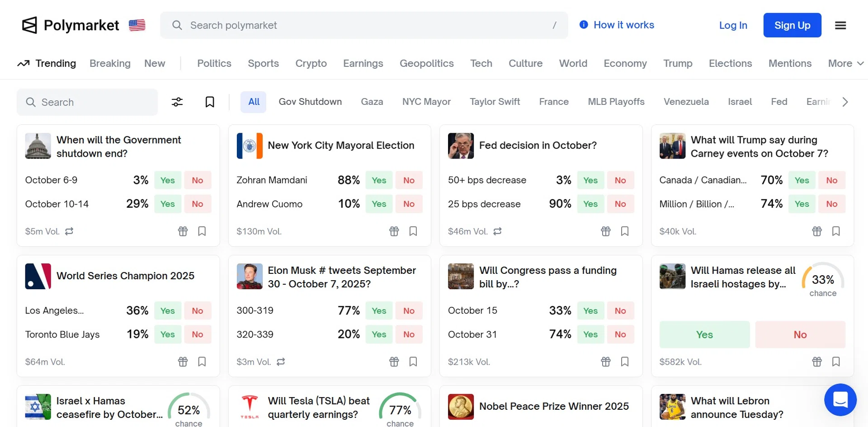
Task: Click the gift icon on NYC Mayoral card
Action: (394, 231)
